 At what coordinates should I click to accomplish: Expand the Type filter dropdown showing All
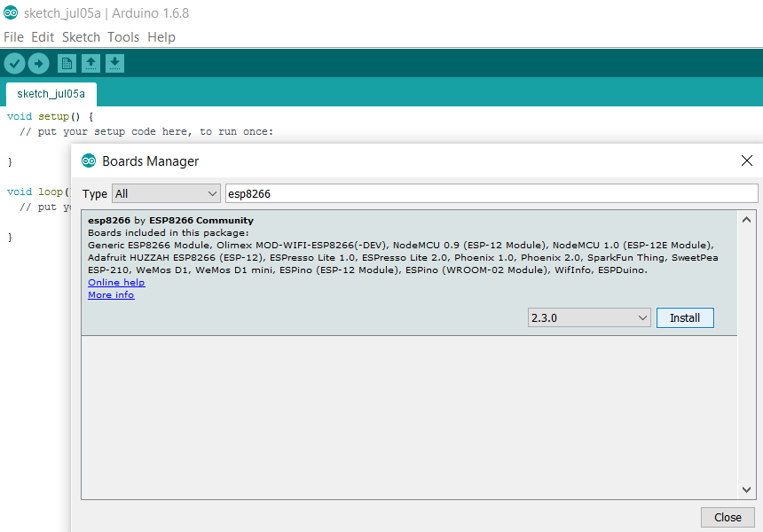coord(167,193)
